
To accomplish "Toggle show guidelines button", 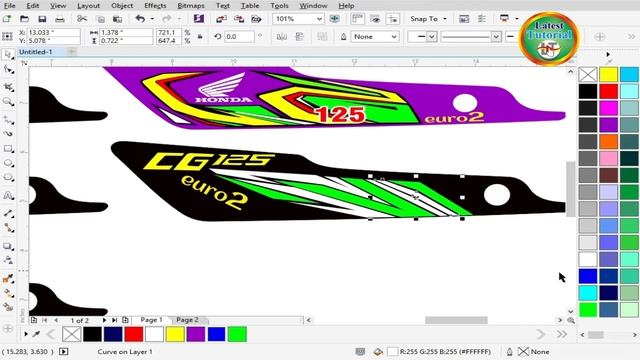I will (393, 19).
